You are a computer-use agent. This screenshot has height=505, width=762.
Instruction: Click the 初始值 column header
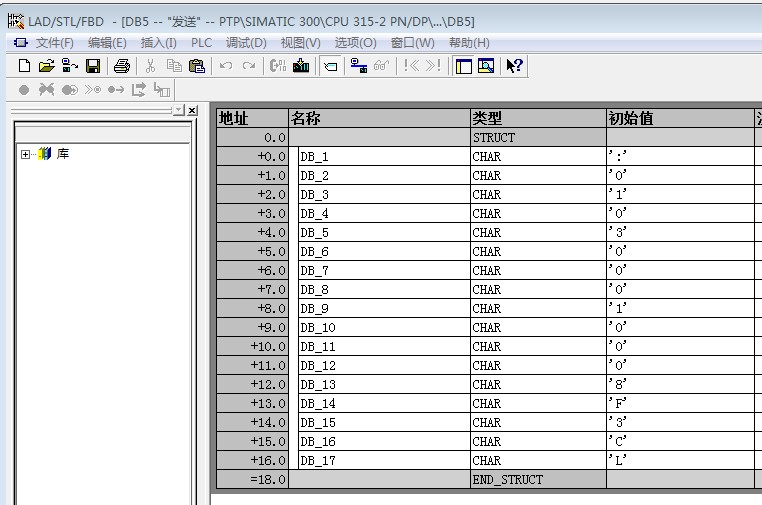click(x=680, y=118)
